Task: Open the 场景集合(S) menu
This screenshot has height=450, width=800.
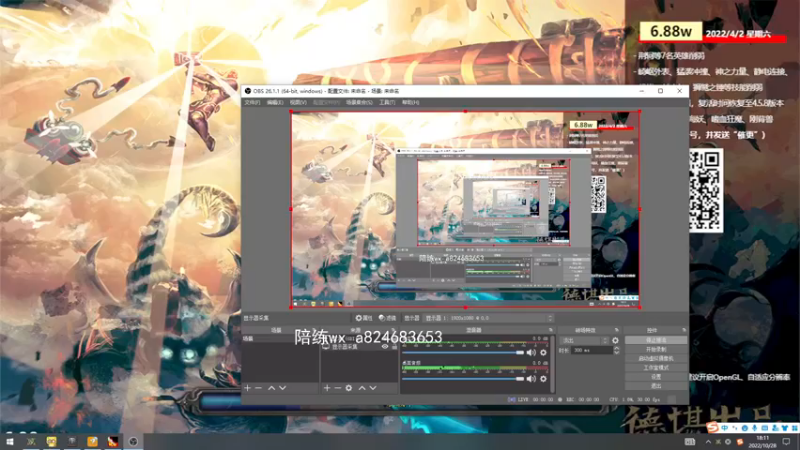Action: (359, 103)
